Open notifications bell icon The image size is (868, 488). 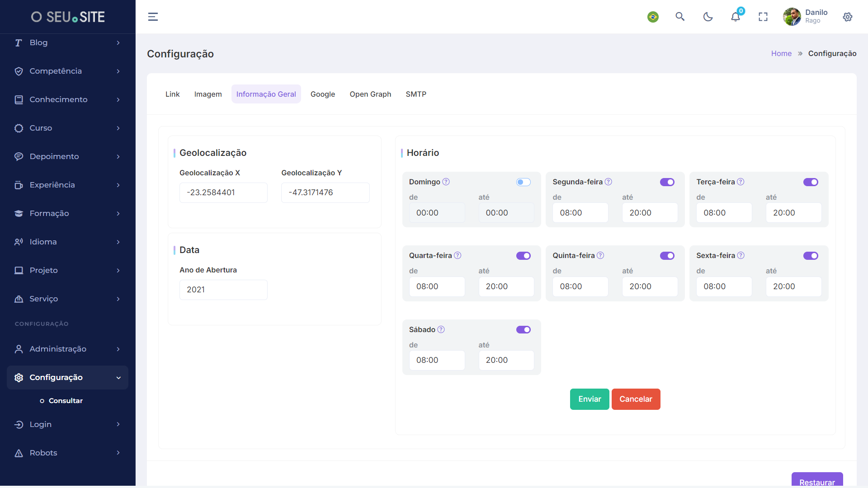pyautogui.click(x=736, y=17)
